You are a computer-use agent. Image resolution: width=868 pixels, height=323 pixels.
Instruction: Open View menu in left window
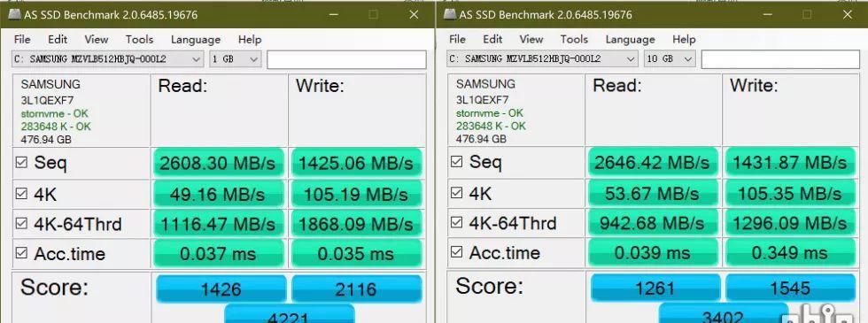(x=97, y=39)
